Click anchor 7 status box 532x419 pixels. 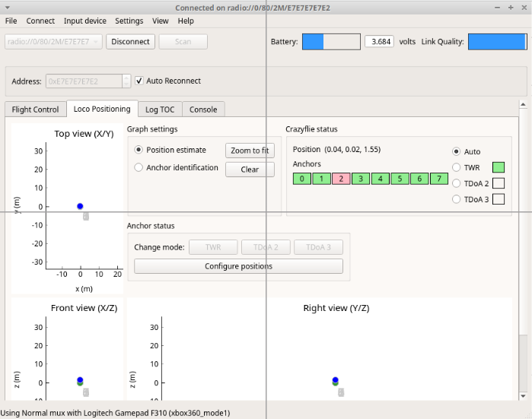pyautogui.click(x=439, y=179)
